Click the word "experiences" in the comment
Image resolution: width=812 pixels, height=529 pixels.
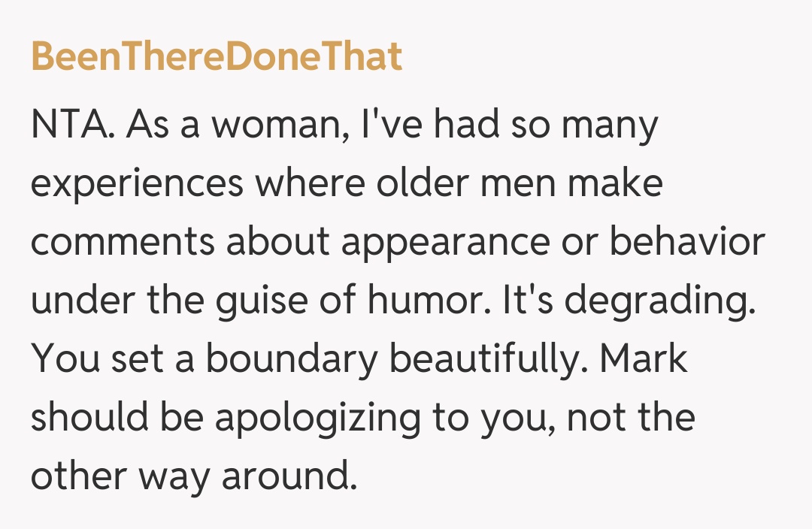coord(137,185)
